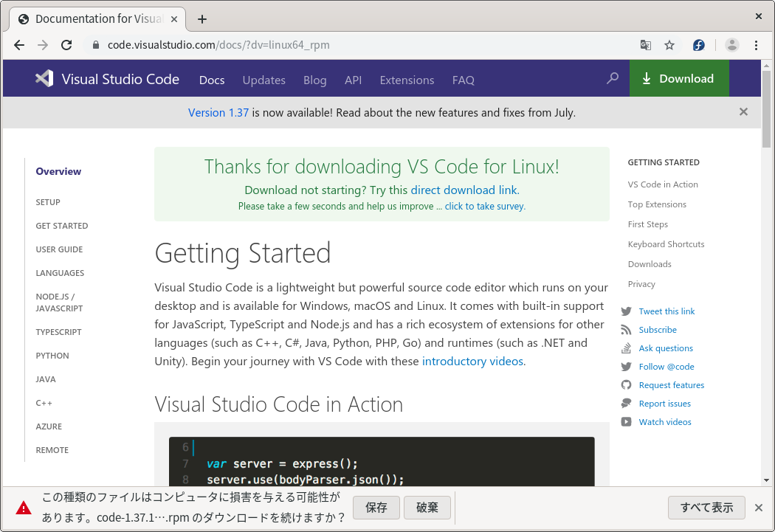Open Chrome three-dot menu
Image resolution: width=775 pixels, height=532 pixels.
757,46
